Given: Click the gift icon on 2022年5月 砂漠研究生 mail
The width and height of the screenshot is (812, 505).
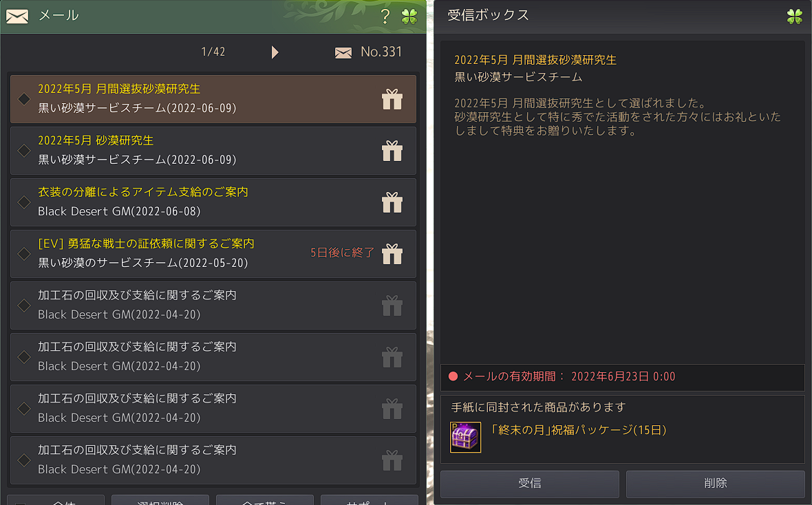Looking at the screenshot, I should tap(392, 151).
